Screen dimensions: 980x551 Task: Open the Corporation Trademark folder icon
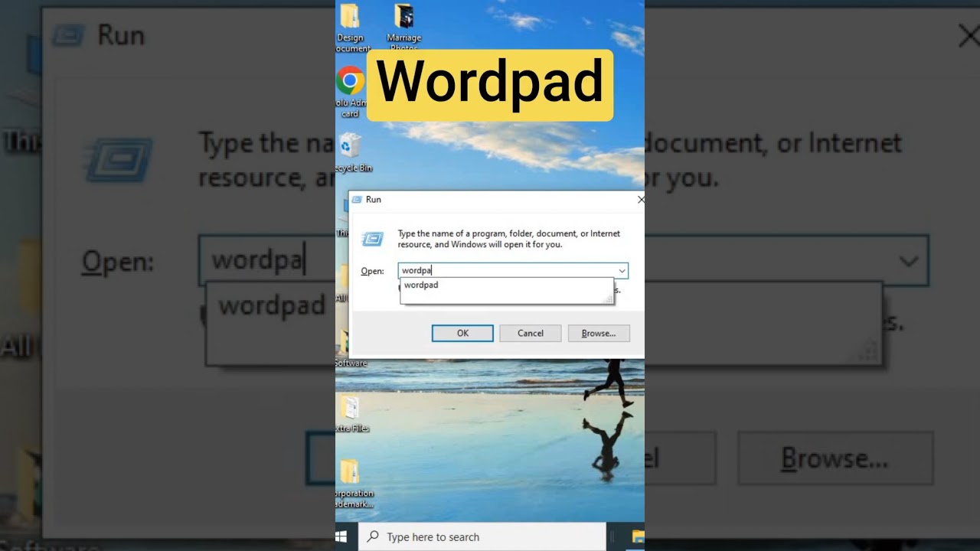coord(350,472)
